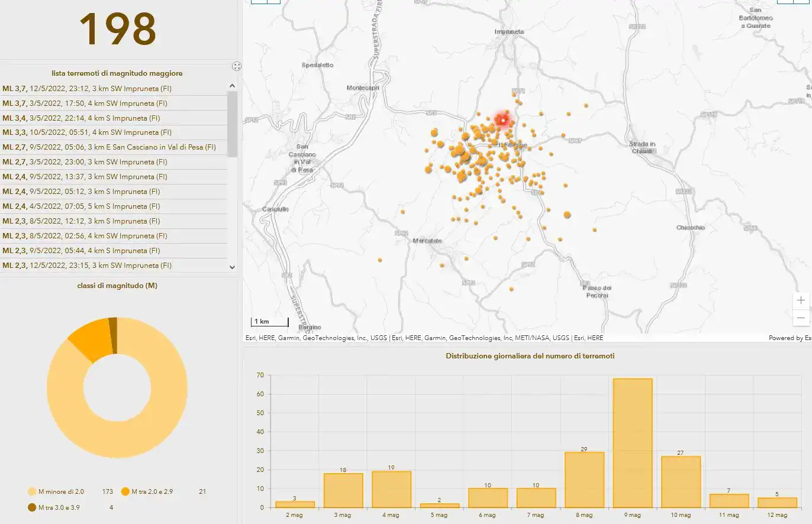This screenshot has width=812, height=524.
Task: Select ML 3,3 event of 10/5/2022 05:51
Action: [114, 132]
